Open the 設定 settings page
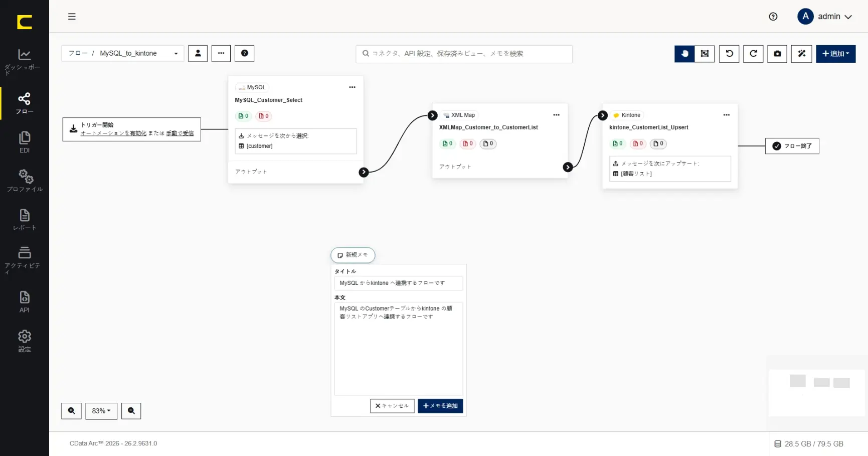This screenshot has height=456, width=868. 24,341
